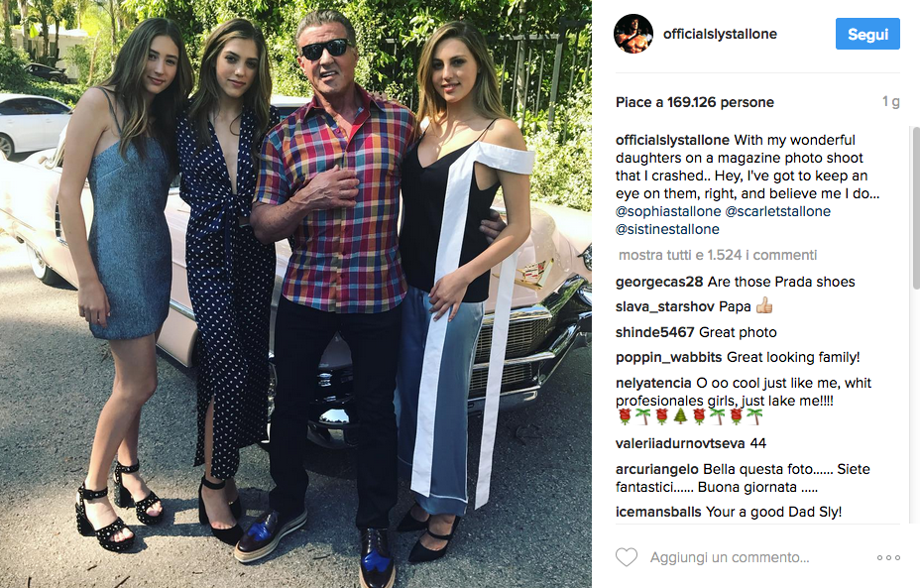
Task: Click the Segui follow button
Action: (867, 34)
